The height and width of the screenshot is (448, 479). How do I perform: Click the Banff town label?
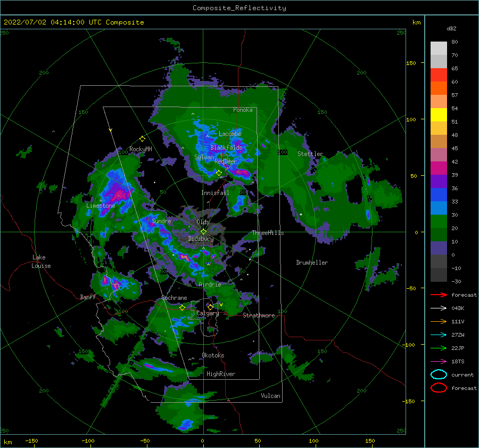tap(88, 297)
